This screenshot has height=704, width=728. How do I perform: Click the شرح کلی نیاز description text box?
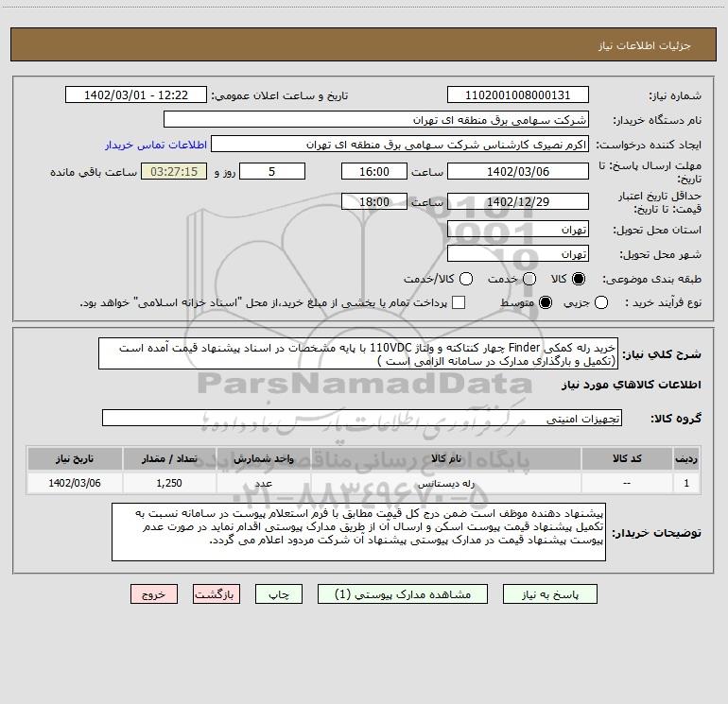click(x=358, y=354)
